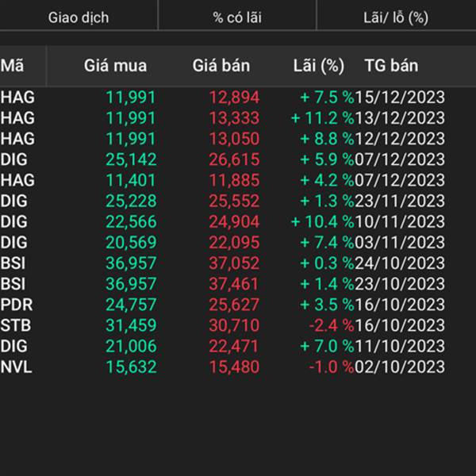Select DIG buy price 22,566
The width and height of the screenshot is (476, 476).
click(x=131, y=221)
